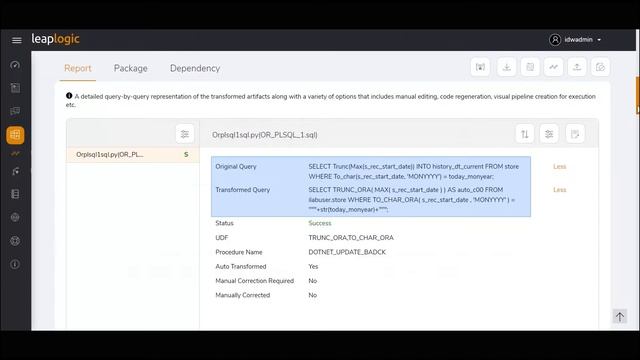Screen dimensions: 640x360
Task: Click the first top-right toolbar icon with brackets
Action: [480, 67]
